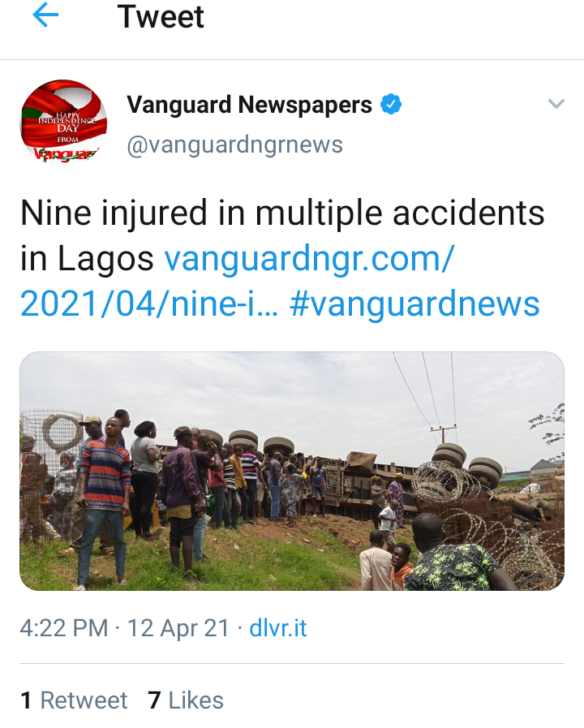
Task: Click the bold likes count number
Action: 154,700
